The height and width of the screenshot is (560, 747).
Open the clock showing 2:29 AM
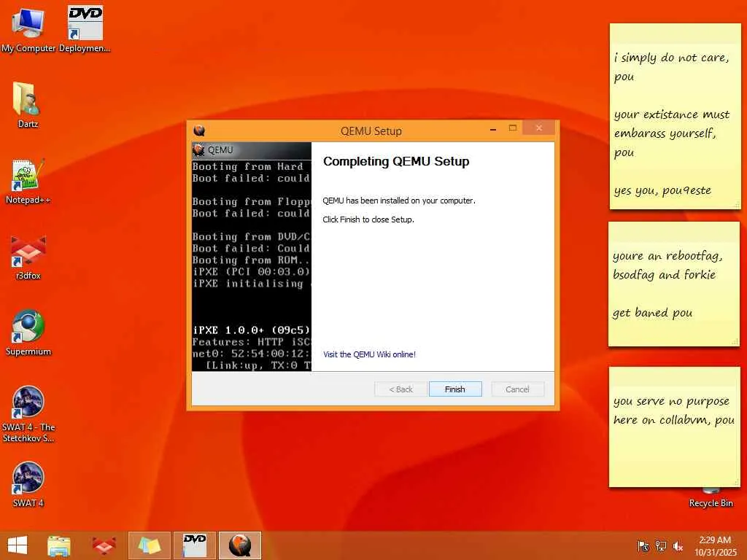(715, 545)
